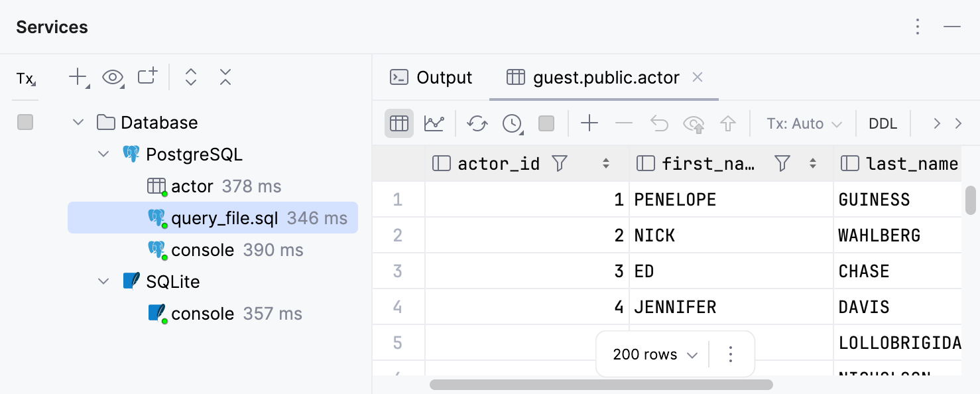Click the rightmost toolbar chevron
The image size is (980, 394).
(958, 123)
